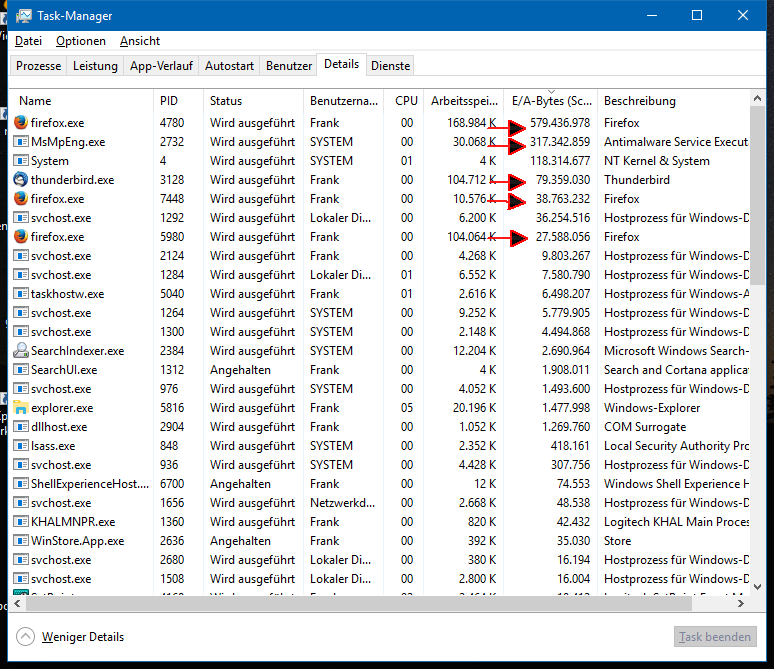This screenshot has height=669, width=774.
Task: Select the Store description of WinStore.App.exe
Action: click(617, 541)
